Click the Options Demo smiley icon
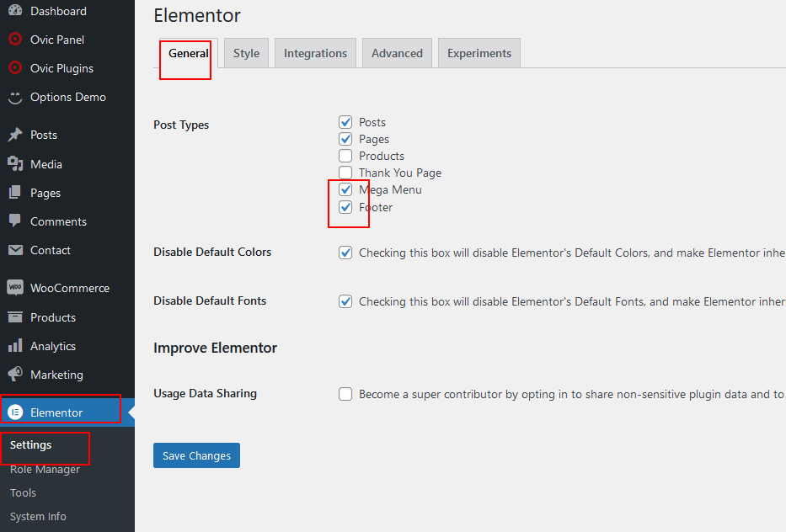 [x=15, y=97]
